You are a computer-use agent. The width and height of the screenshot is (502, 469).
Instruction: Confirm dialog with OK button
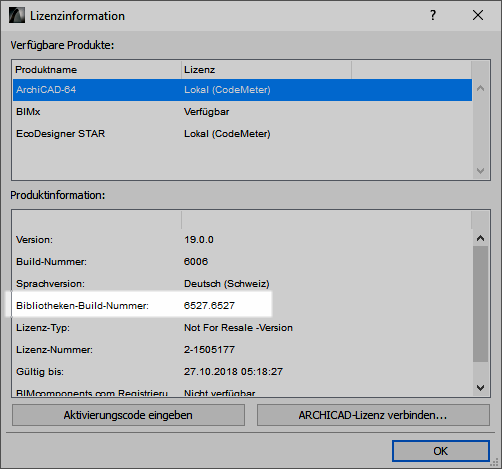pos(441,451)
